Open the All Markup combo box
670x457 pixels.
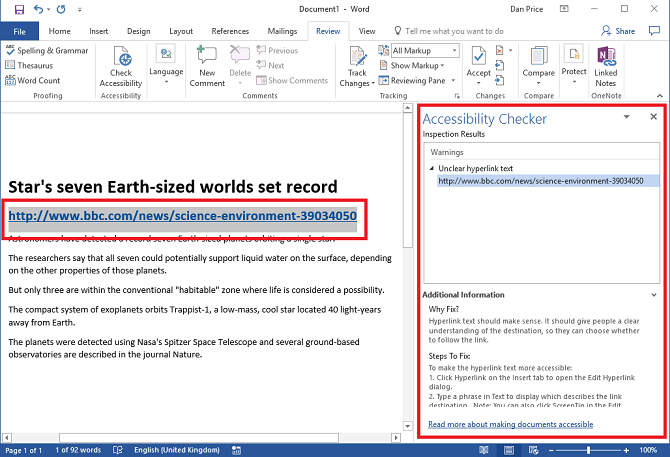pos(425,50)
